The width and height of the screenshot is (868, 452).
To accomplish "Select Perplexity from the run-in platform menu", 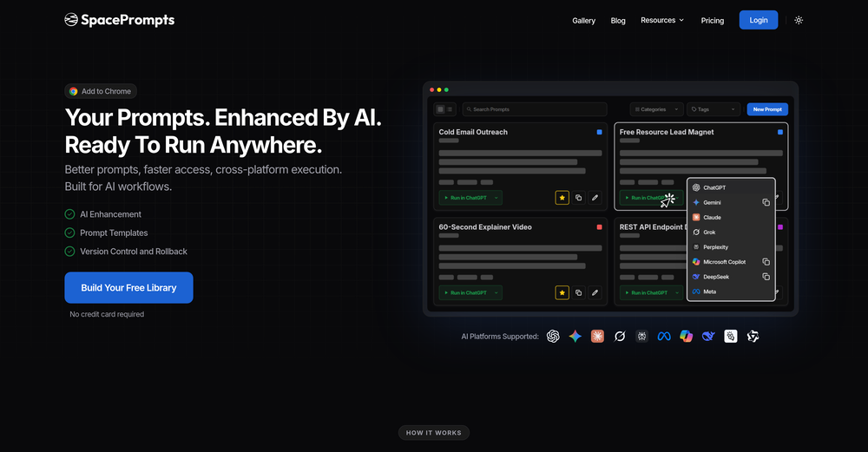I will click(715, 247).
